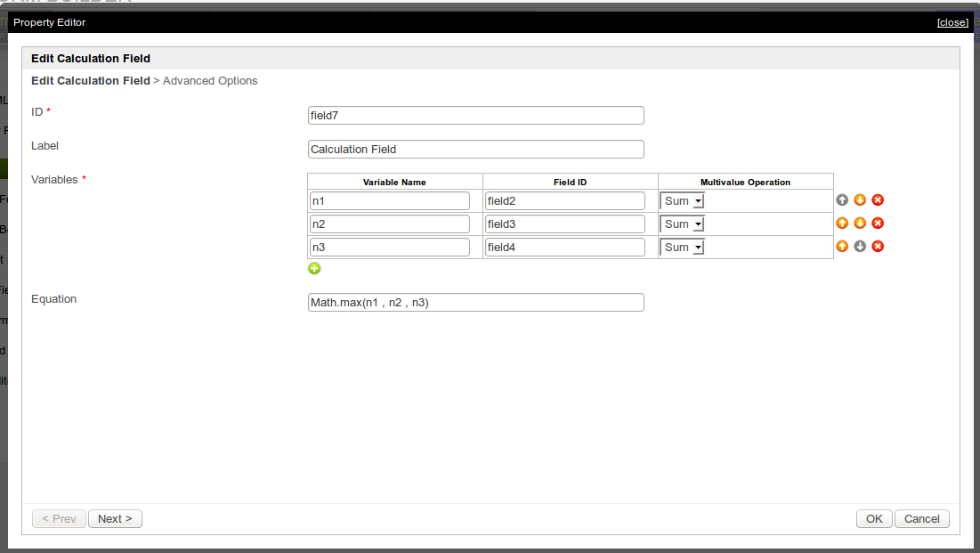Click the Next > button
The height and width of the screenshot is (553, 980).
(x=115, y=519)
